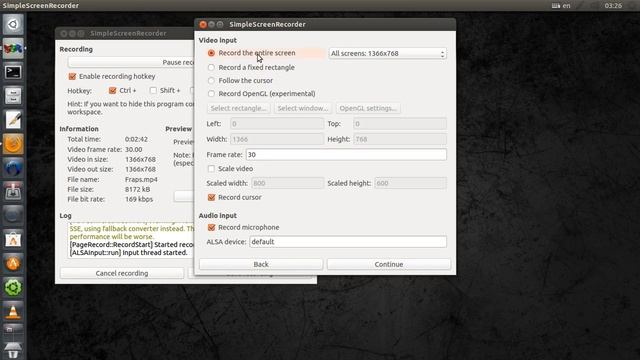Click the 03:26 clock in top panel
This screenshot has width=640, height=360.
click(613, 6)
